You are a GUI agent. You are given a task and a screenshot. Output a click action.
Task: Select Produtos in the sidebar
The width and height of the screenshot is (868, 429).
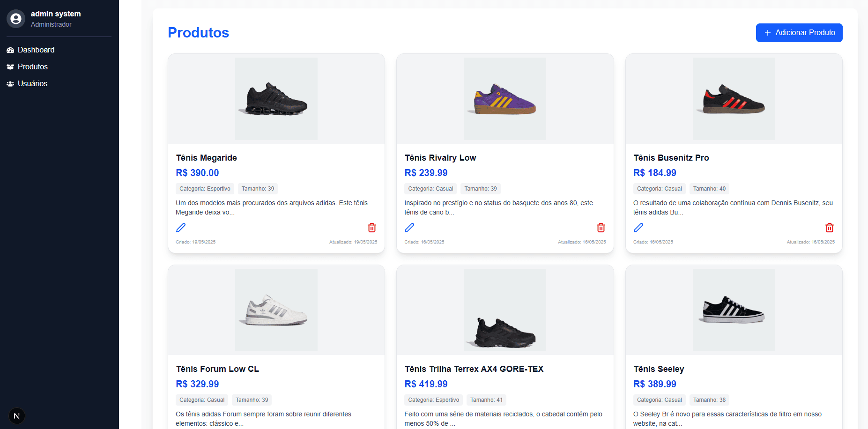tap(32, 67)
